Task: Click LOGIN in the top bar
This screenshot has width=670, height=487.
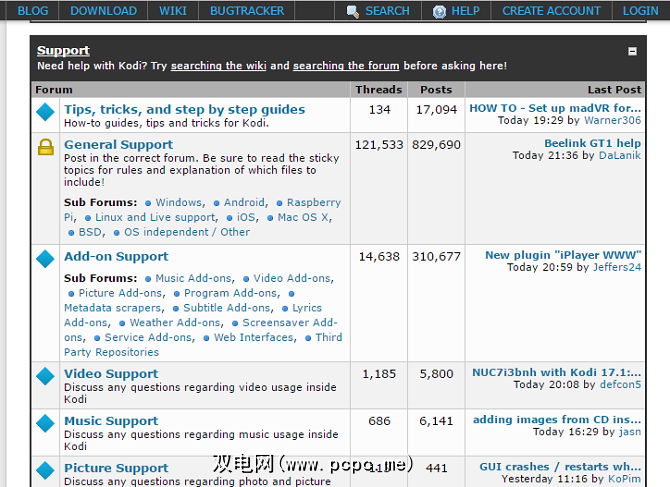Action: tap(641, 11)
